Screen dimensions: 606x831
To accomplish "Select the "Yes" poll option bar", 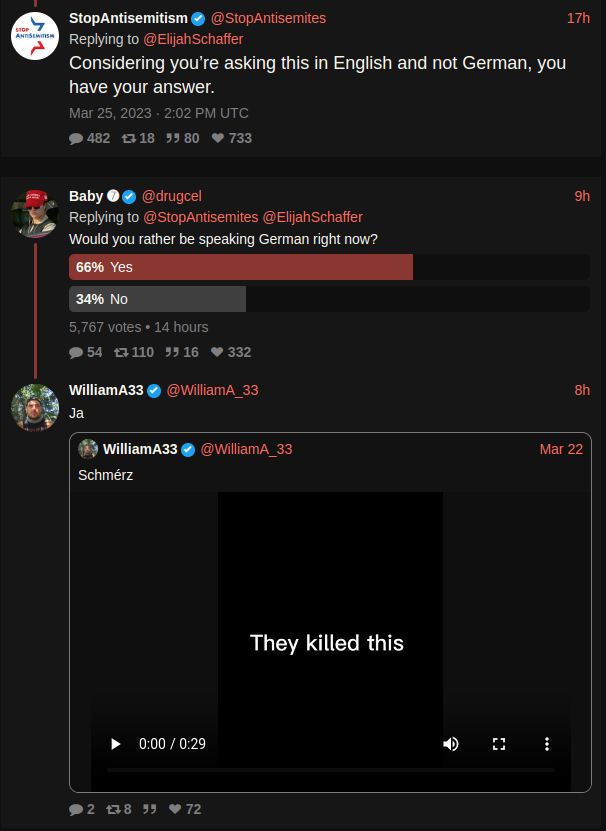I will (241, 267).
